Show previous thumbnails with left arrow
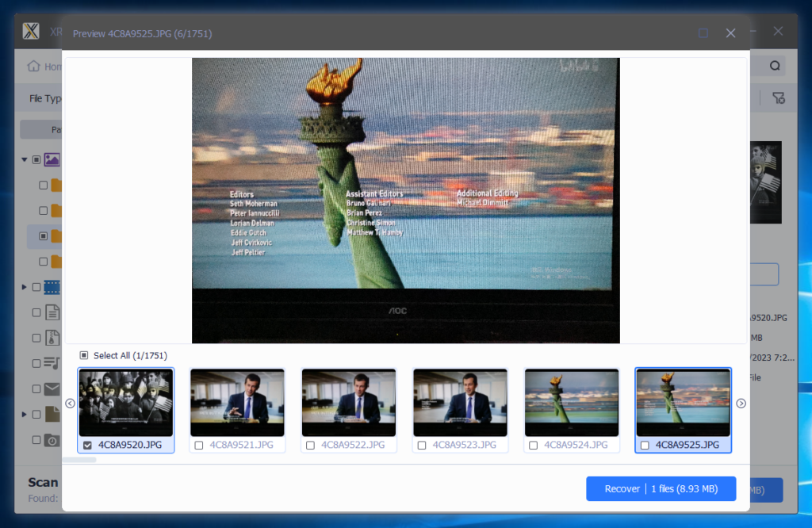This screenshot has width=812, height=528. [x=71, y=404]
